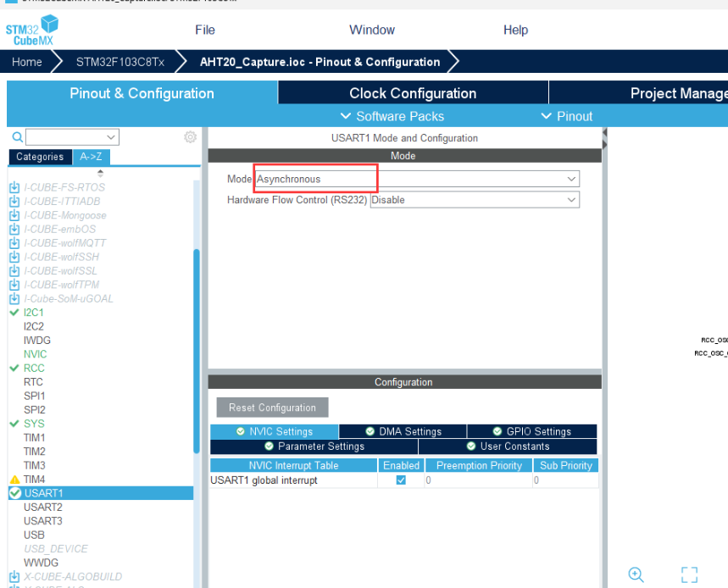This screenshot has width=728, height=588.
Task: Click the Sub Priority cell for USART1
Action: pyautogui.click(x=566, y=480)
